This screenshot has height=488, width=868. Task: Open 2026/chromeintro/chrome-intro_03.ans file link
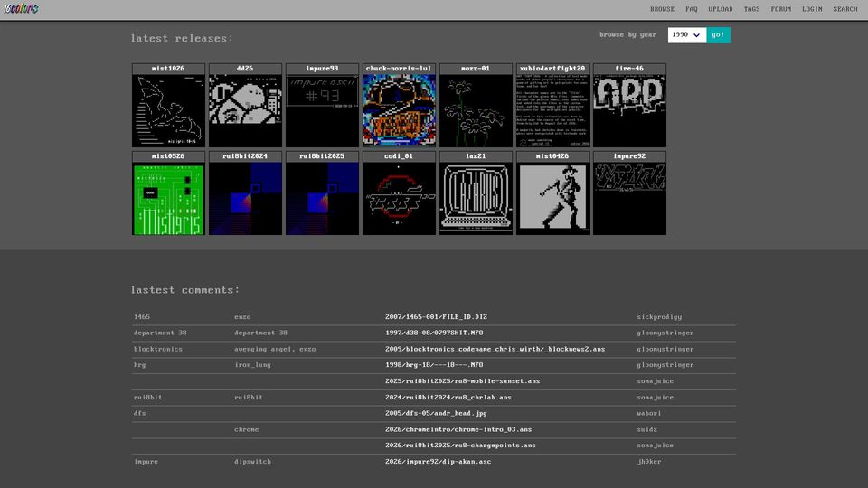[458, 429]
